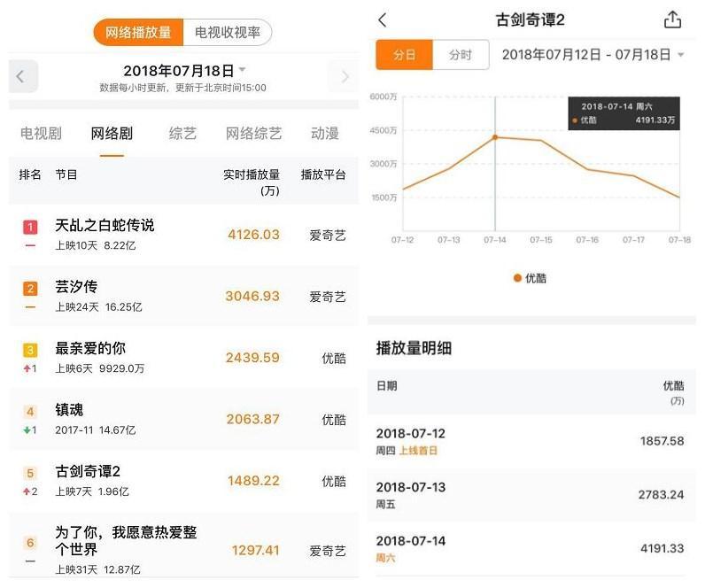Tap the share icon next to 古剑奇谭2
705x588 pixels.
click(x=672, y=19)
